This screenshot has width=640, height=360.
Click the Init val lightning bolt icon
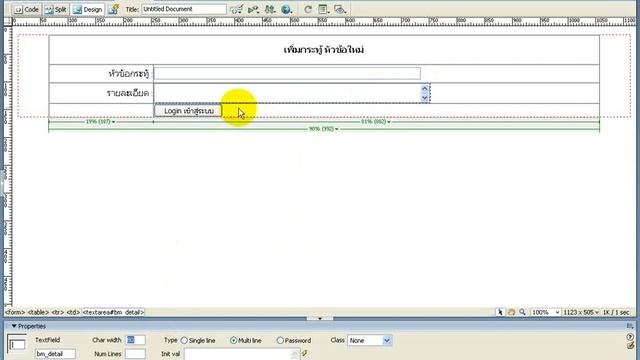(x=304, y=353)
